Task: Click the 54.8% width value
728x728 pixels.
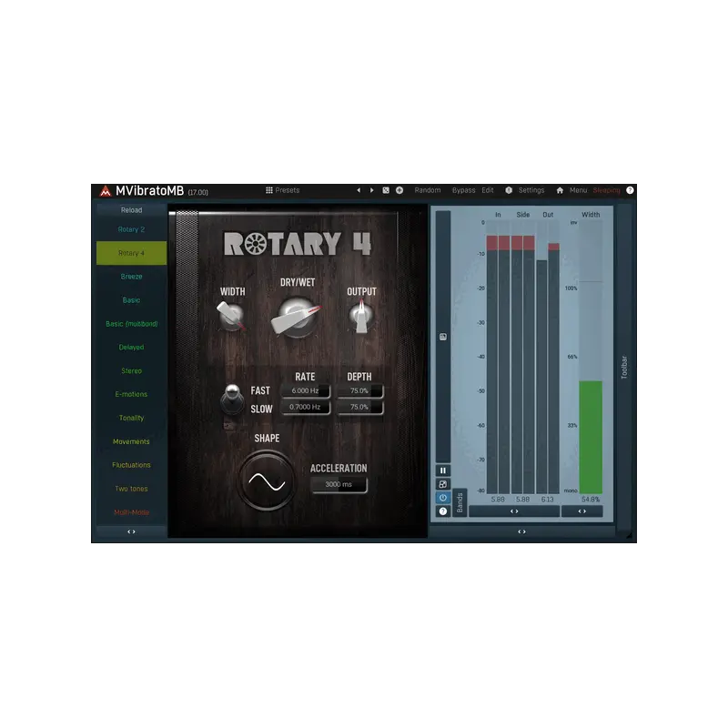Action: (591, 500)
